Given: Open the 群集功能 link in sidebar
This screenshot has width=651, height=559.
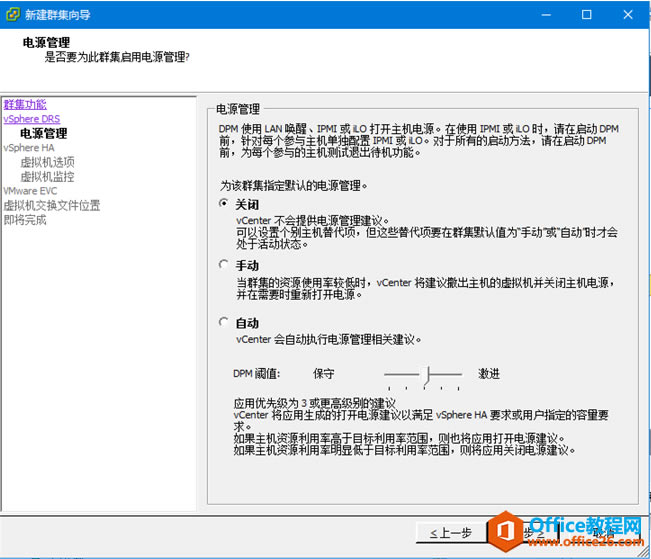Looking at the screenshot, I should click(x=25, y=104).
